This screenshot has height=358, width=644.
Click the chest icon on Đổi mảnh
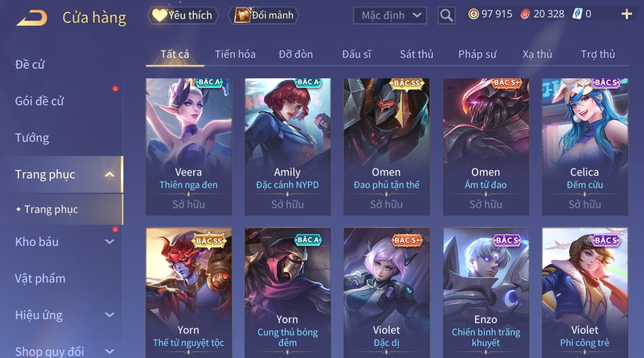click(242, 15)
